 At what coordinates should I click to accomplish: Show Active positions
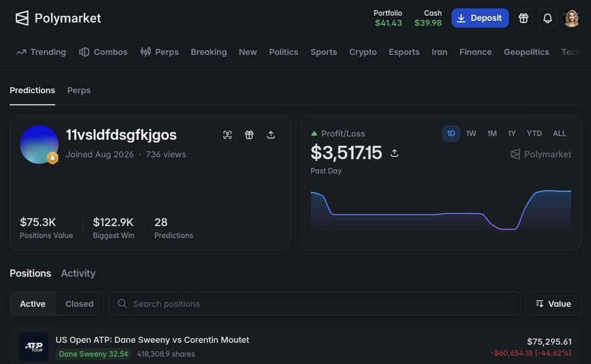click(33, 304)
